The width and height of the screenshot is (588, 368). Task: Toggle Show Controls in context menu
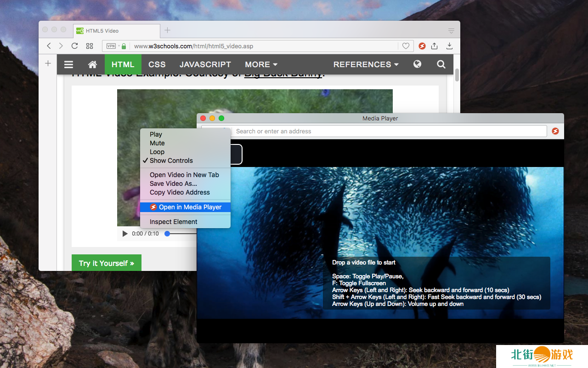click(x=171, y=161)
